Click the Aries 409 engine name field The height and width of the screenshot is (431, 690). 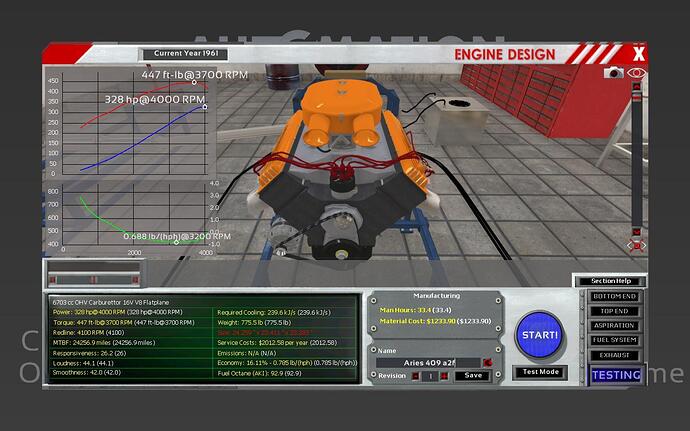pyautogui.click(x=427, y=362)
